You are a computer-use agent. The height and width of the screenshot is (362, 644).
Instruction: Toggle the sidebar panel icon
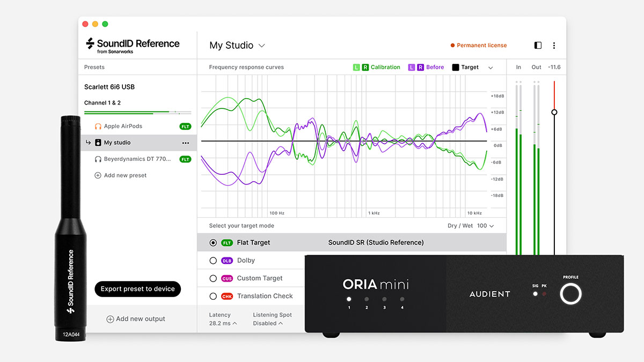tap(537, 45)
